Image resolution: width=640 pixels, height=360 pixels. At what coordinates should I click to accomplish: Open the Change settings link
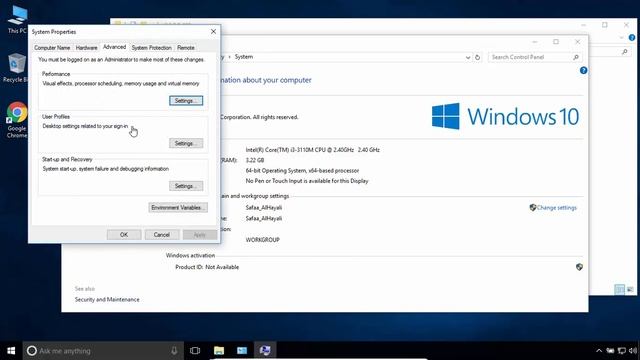point(556,208)
